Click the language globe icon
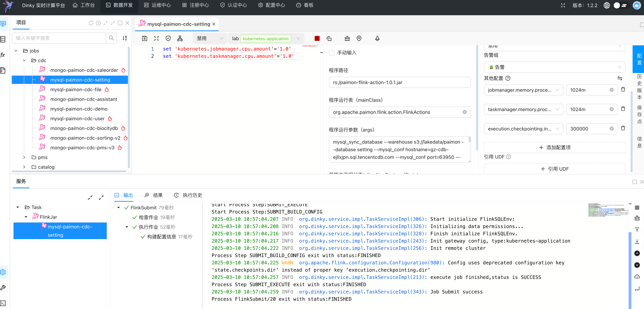The width and height of the screenshot is (644, 309). pos(607,6)
